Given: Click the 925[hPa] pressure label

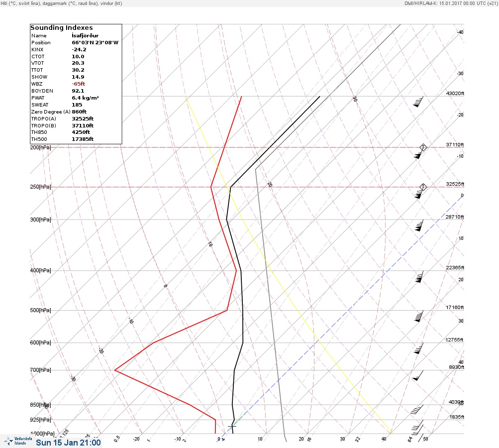Looking at the screenshot, I should [40, 420].
